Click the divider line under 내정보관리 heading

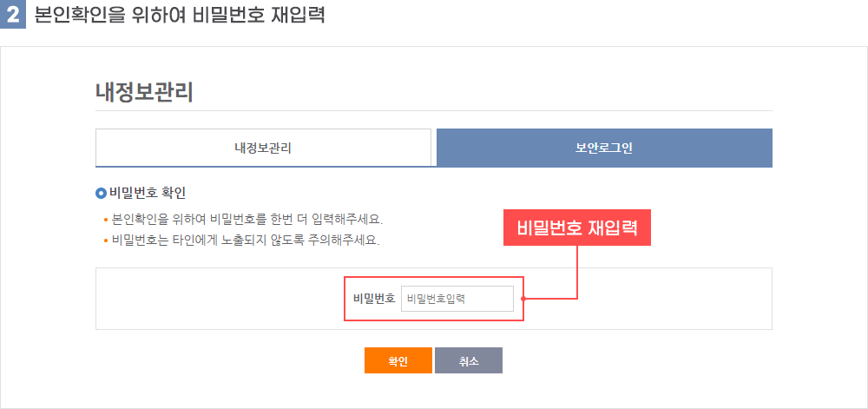click(x=434, y=110)
